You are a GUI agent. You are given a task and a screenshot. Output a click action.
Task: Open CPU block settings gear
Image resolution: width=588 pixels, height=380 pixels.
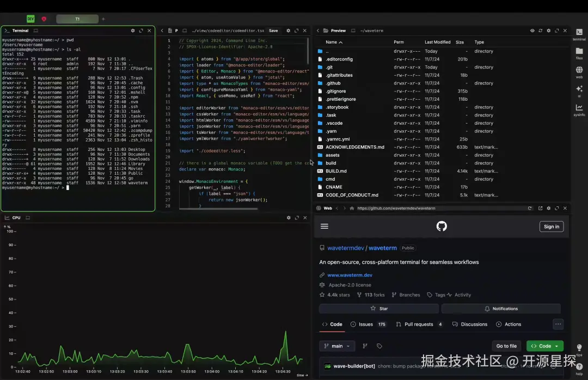coord(289,218)
